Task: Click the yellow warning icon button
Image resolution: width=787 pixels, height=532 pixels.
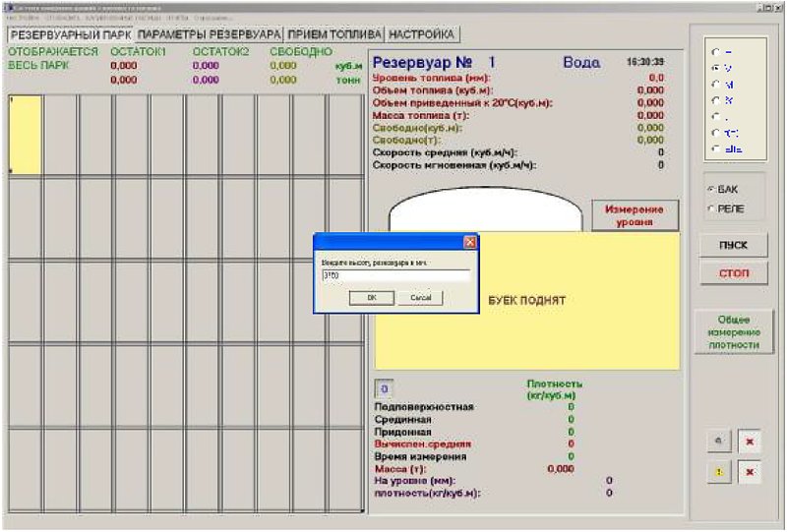Action: pyautogui.click(x=719, y=472)
